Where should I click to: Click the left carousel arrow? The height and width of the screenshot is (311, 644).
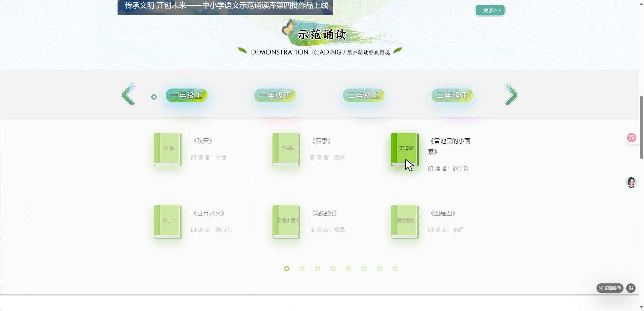[x=127, y=95]
